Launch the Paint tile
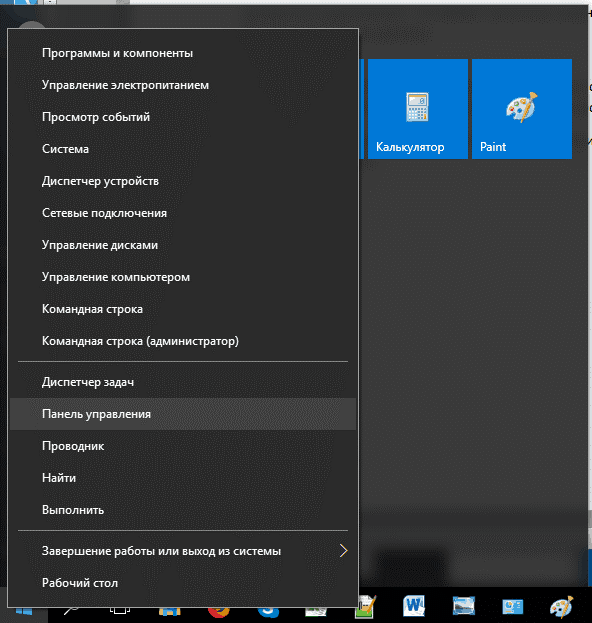This screenshot has width=592, height=623. (522, 109)
